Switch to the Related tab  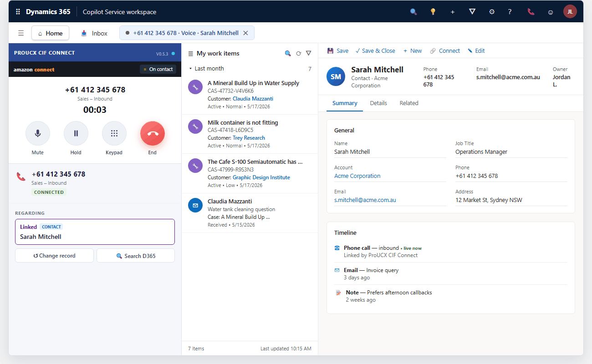pos(409,103)
